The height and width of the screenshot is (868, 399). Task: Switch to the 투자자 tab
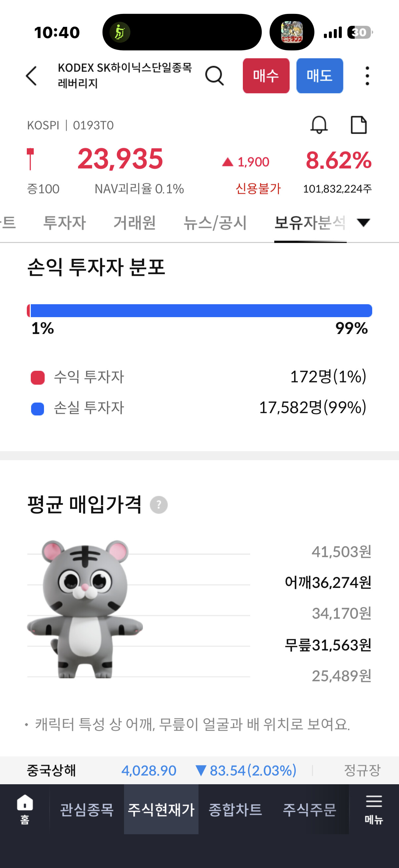65,223
